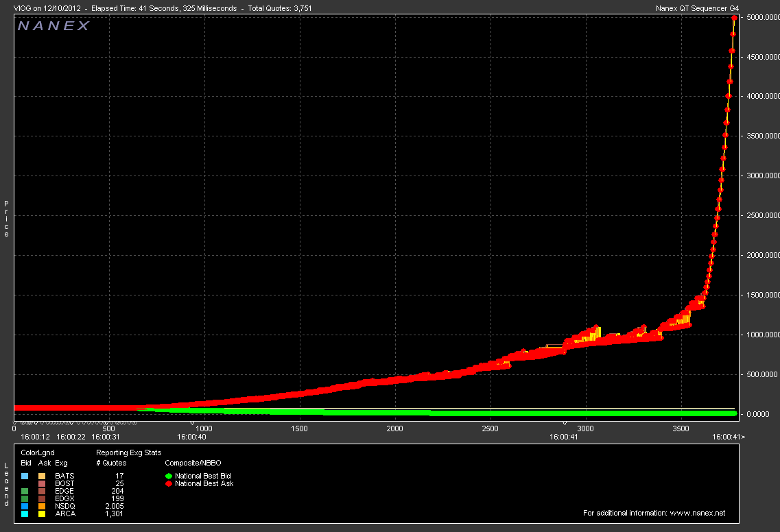Click the "5000.0000" price axis label
The height and width of the screenshot is (532, 780).
763,17
